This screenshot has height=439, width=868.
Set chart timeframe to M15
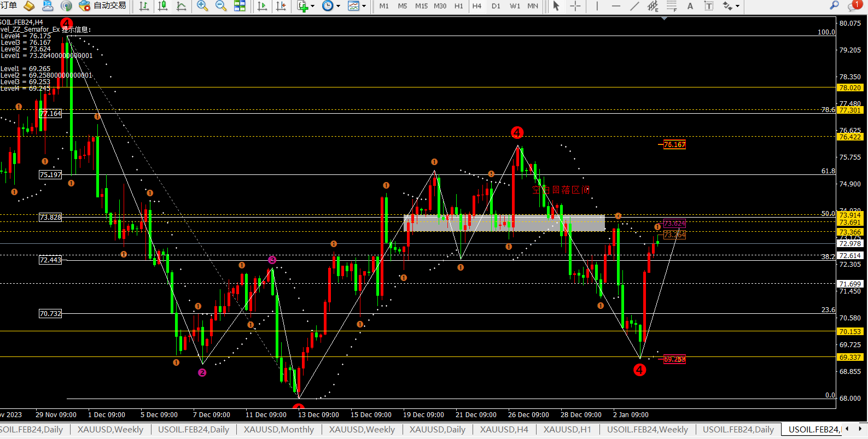(x=421, y=6)
